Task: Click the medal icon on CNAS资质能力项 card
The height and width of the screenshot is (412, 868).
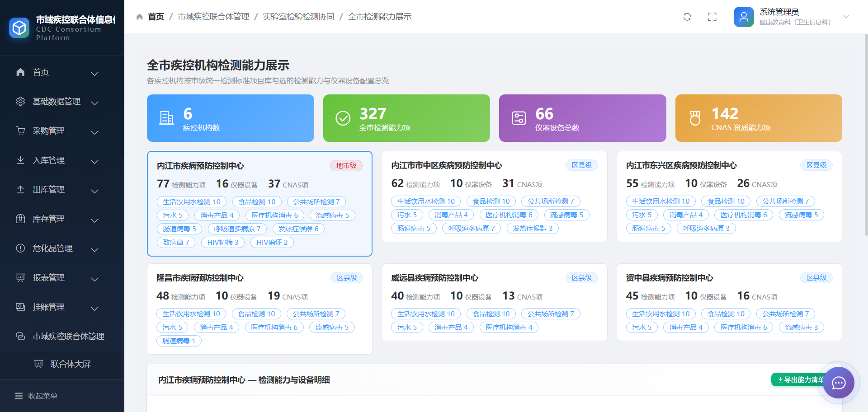Action: click(695, 118)
